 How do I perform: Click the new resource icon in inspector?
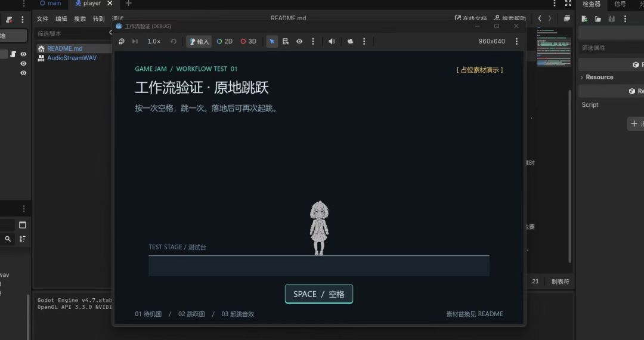click(x=584, y=19)
